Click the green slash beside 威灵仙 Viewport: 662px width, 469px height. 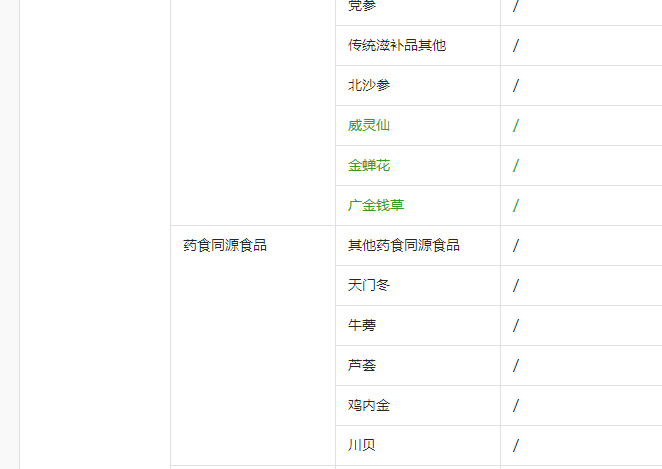click(515, 125)
